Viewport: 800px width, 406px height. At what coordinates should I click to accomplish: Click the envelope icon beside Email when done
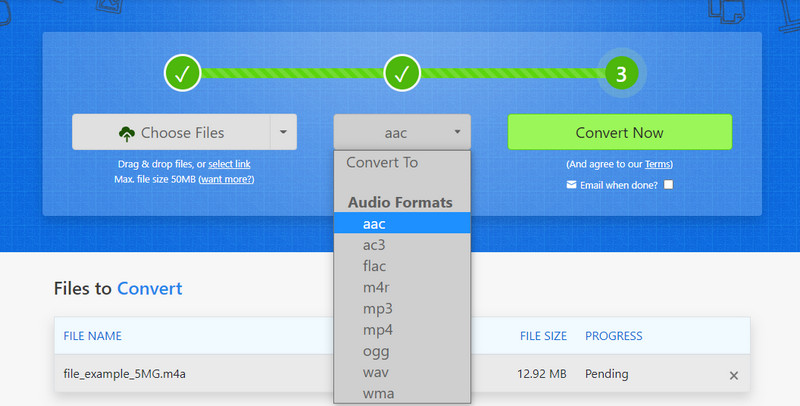click(x=571, y=185)
